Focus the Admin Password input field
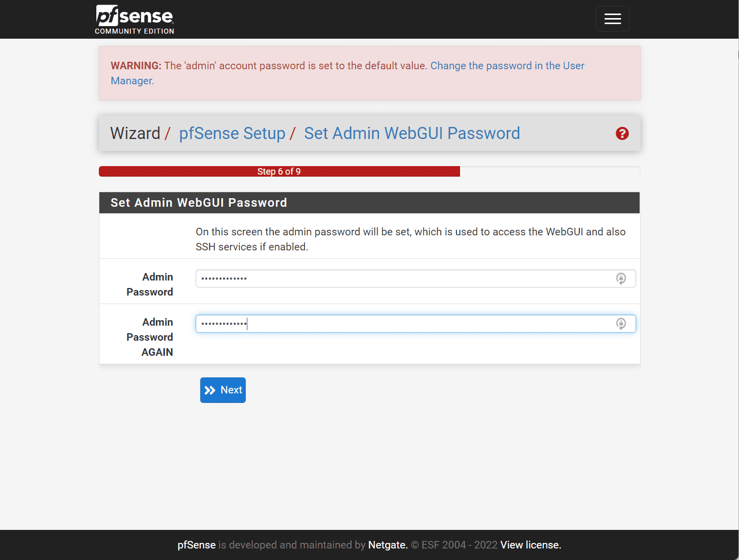The width and height of the screenshot is (739, 560). [x=401, y=278]
